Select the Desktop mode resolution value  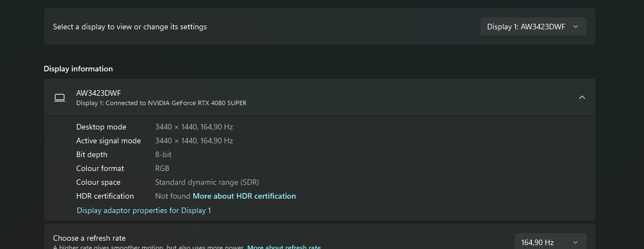[194, 127]
